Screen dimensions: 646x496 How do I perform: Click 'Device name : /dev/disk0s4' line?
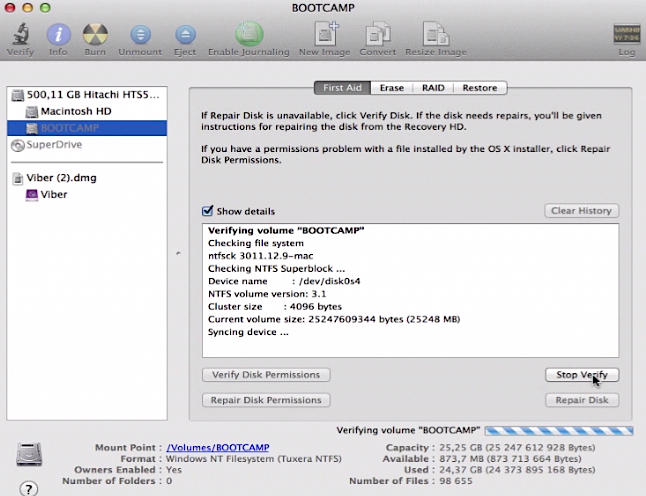coord(284,281)
